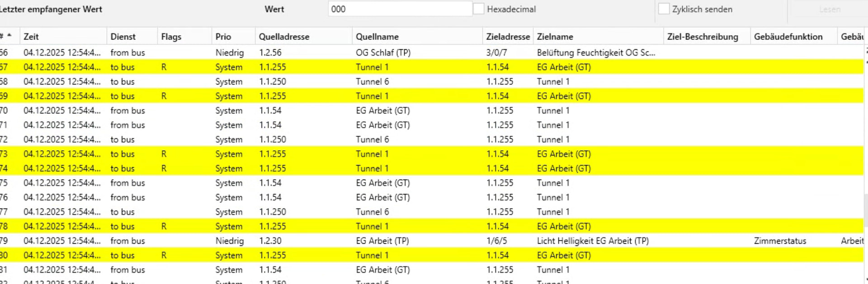Screen dimensions: 868x284
Task: Click into the Wert input field
Action: pyautogui.click(x=400, y=9)
